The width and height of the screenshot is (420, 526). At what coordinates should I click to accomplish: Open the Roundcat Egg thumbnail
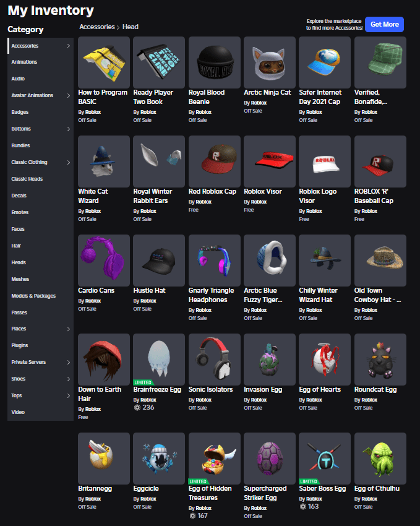coord(380,360)
